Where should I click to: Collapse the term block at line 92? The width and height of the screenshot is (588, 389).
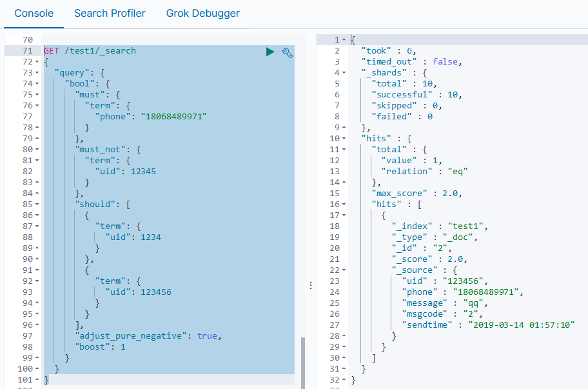37,281
